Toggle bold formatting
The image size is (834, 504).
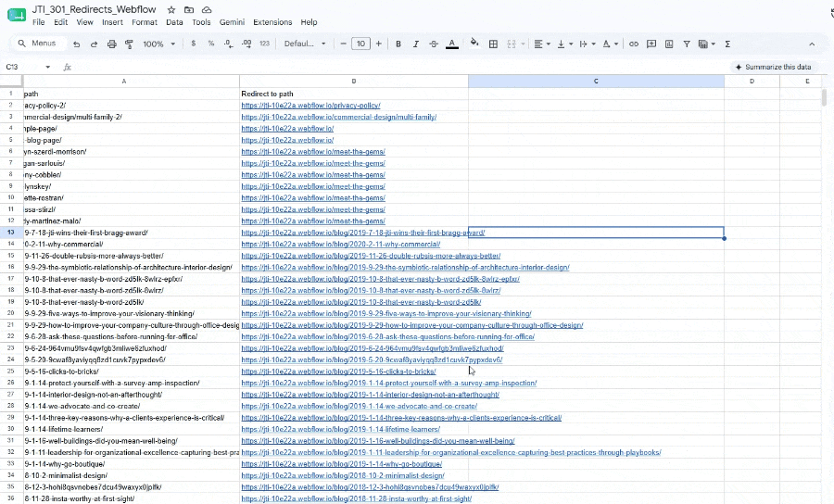(x=398, y=44)
